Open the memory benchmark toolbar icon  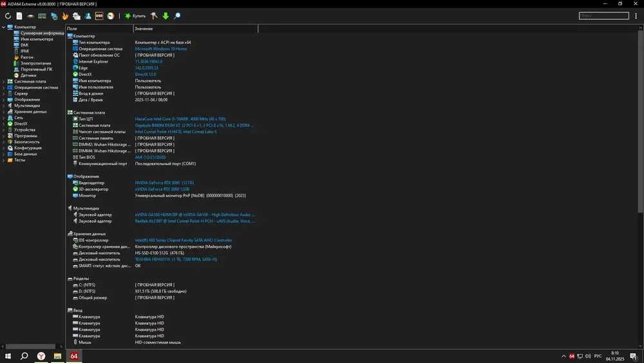[42, 16]
